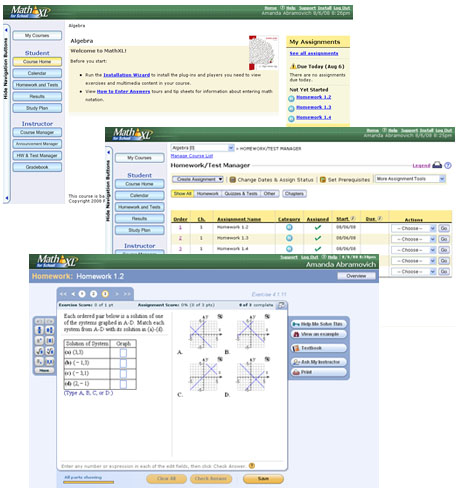Click Print button in homework player
The height and width of the screenshot is (495, 463).
318,372
